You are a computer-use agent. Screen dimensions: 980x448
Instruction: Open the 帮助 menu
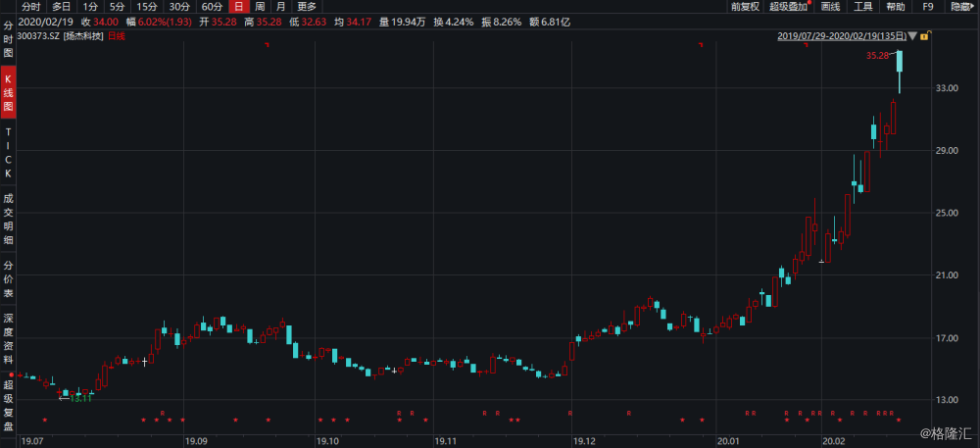point(895,7)
